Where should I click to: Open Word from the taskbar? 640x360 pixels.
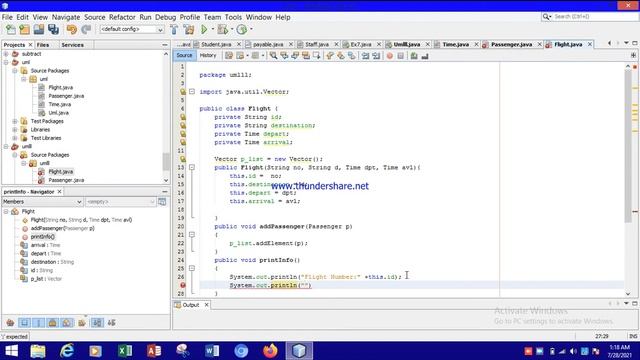click(212, 351)
